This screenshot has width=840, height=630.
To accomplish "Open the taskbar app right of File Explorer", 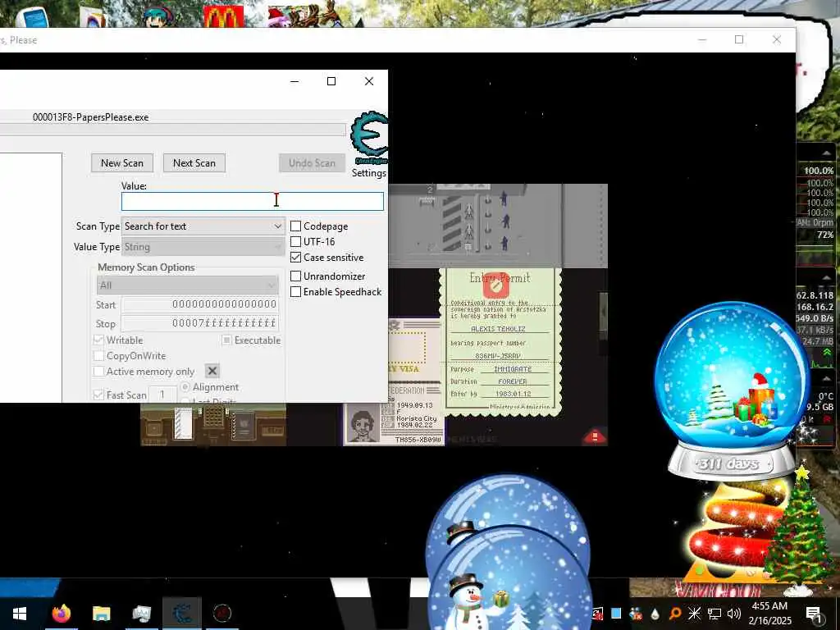I will (141, 614).
